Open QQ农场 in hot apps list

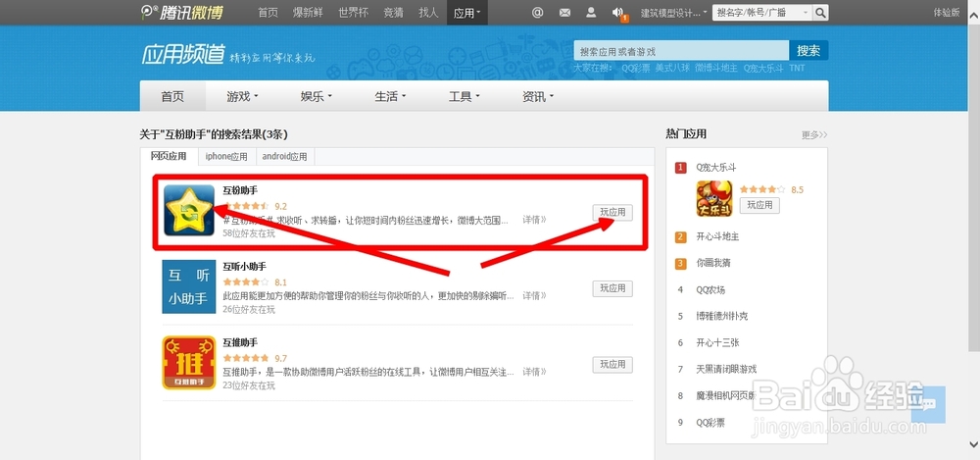[710, 289]
